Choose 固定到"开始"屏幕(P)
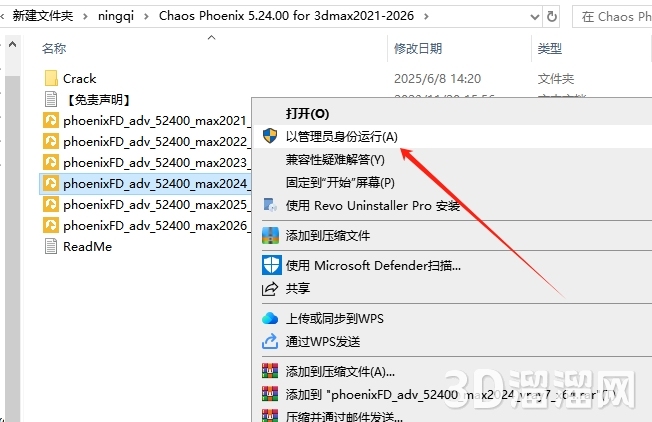Screen dimensions: 652x422 pos(340,183)
